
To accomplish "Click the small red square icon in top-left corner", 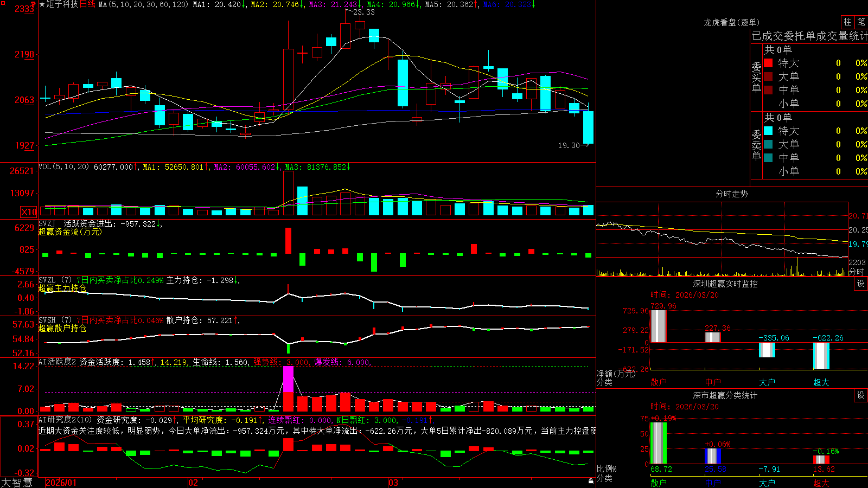I will point(2,2).
